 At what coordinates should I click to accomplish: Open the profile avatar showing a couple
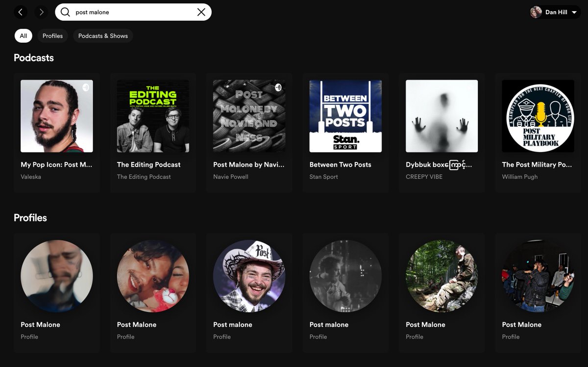click(153, 276)
